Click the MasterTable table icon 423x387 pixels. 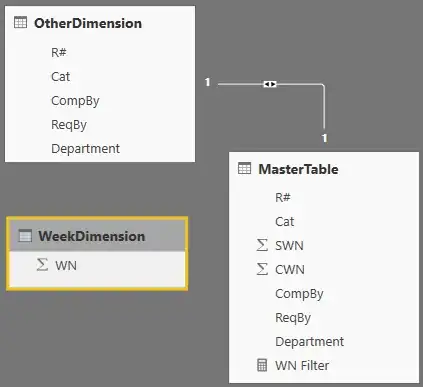(x=244, y=168)
